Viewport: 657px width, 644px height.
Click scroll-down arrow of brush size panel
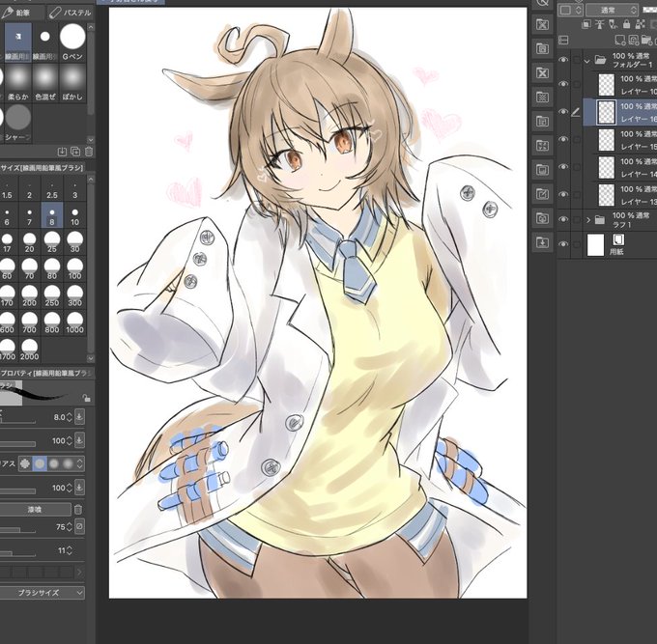[x=91, y=358]
